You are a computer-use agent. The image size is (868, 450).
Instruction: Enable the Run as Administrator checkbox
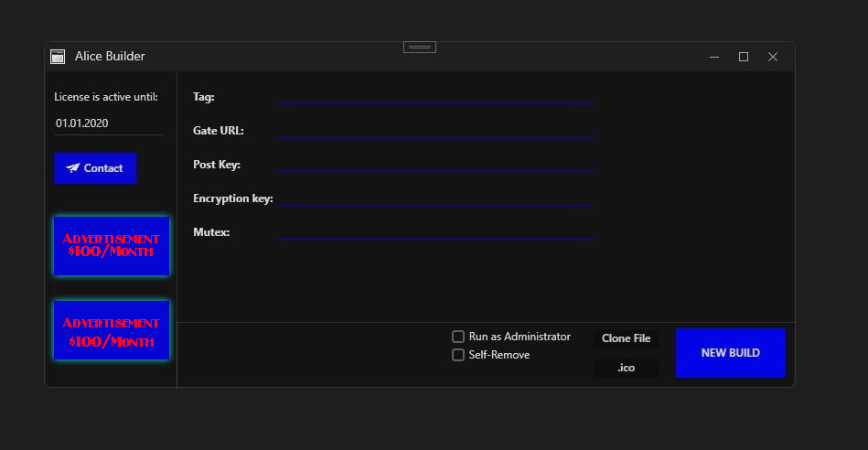coord(458,337)
